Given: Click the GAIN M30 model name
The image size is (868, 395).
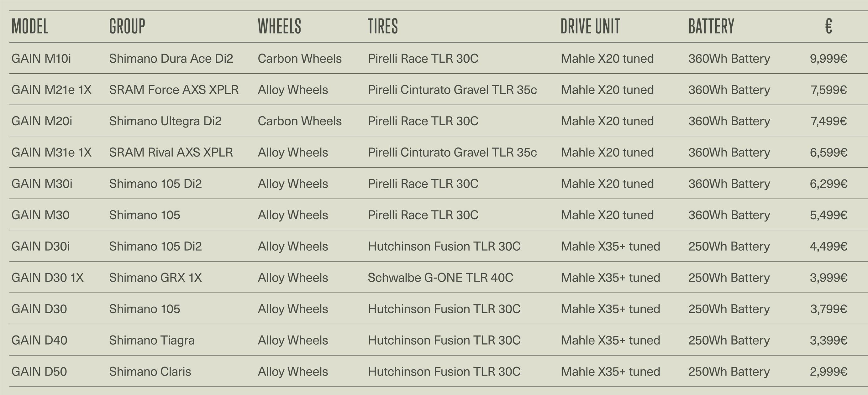Looking at the screenshot, I should click(x=40, y=215).
